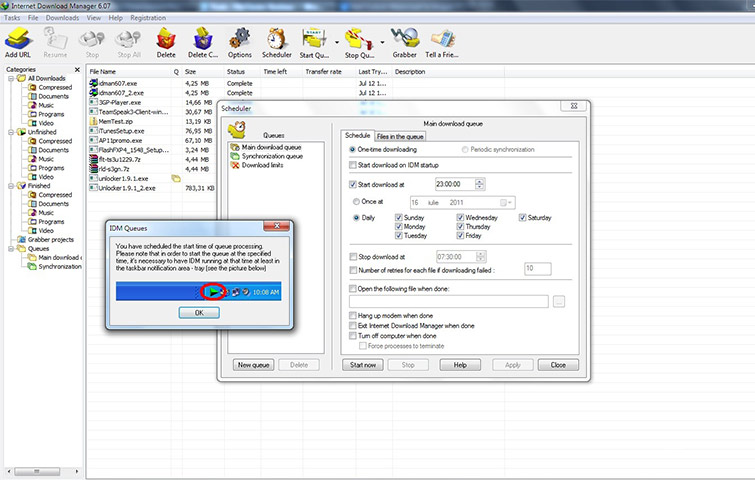
Task: Open the Start Queue dropdown arrow
Action: coord(337,42)
